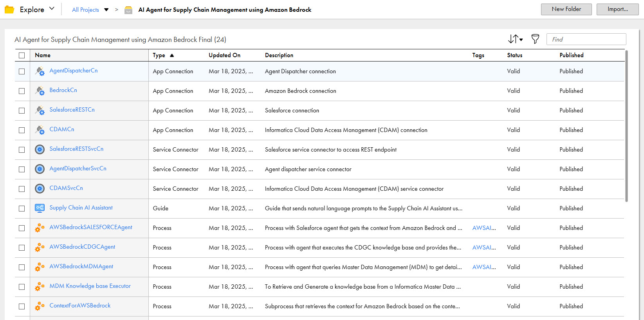Expand the All Projects dropdown arrow
The image size is (644, 320).
(106, 10)
